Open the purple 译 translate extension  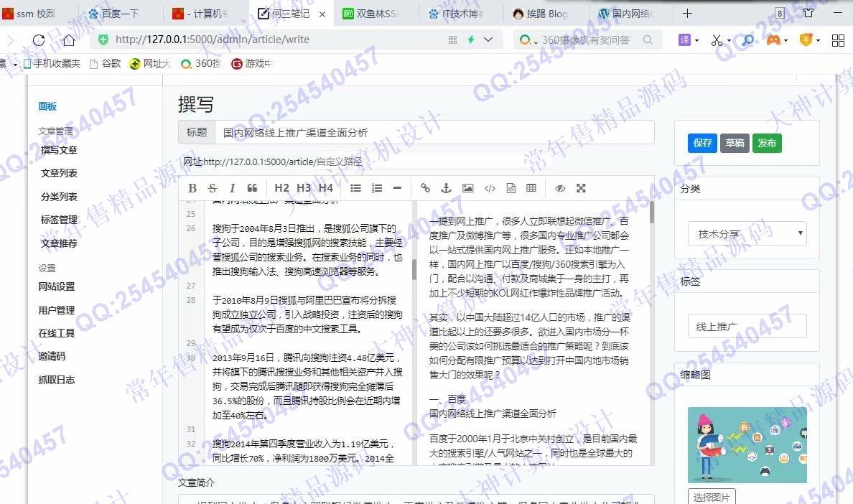[684, 39]
